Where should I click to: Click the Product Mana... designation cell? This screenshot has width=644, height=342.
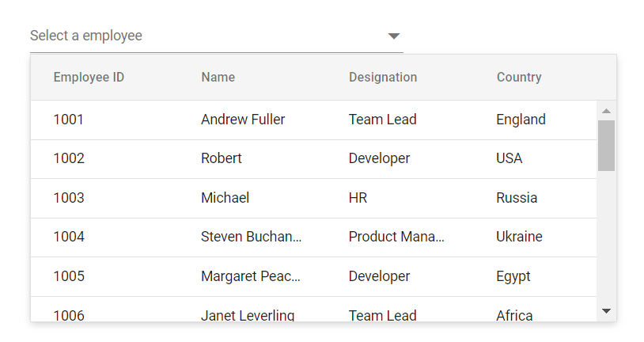click(396, 237)
